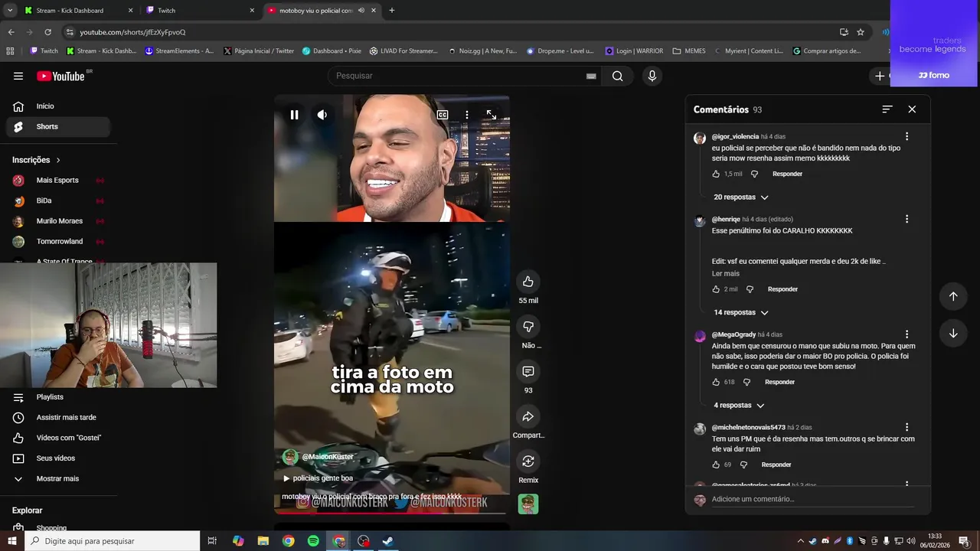Like michelnetonovais5473's comment with 69 likes

point(716,465)
